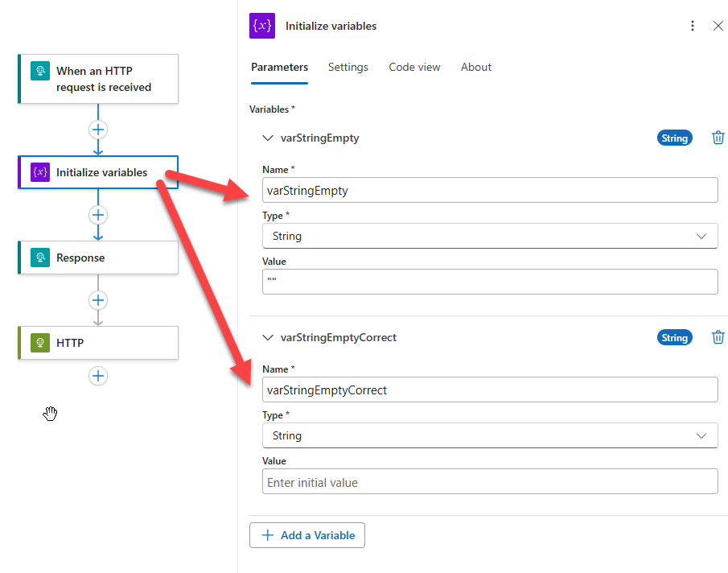Switch to the Settings tab

coord(348,68)
